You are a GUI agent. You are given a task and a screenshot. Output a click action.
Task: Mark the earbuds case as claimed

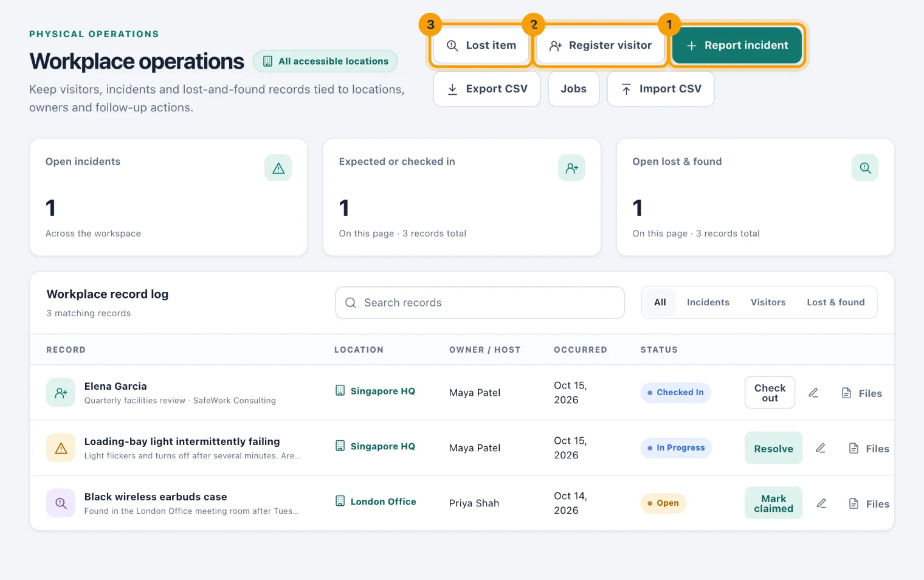coord(774,503)
